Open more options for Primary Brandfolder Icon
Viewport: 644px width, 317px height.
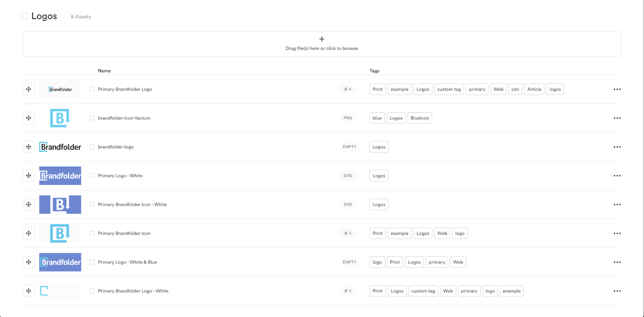click(x=617, y=233)
